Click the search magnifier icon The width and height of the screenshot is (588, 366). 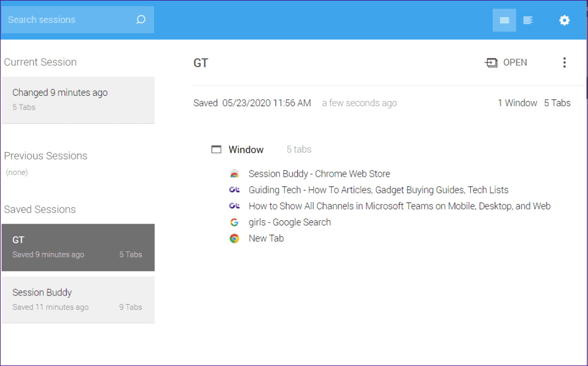(140, 20)
